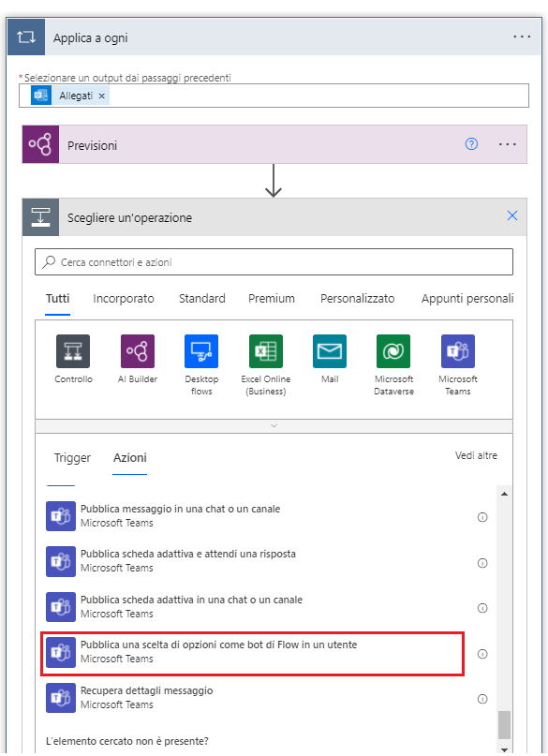The image size is (548, 756).
Task: Switch to the Personalizzato tab
Action: [x=357, y=299]
